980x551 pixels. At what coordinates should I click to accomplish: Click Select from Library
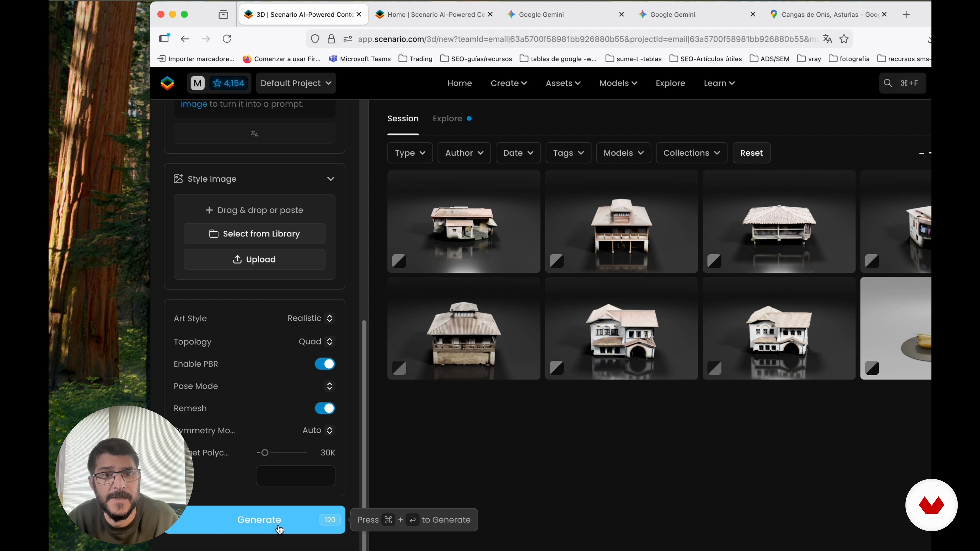(x=254, y=234)
